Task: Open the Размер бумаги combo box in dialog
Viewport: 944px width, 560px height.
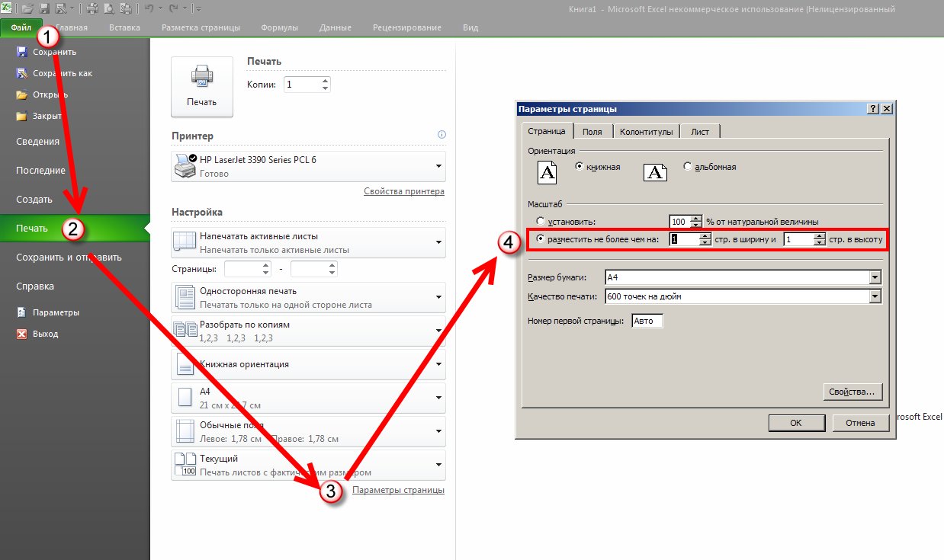Action: [743, 277]
